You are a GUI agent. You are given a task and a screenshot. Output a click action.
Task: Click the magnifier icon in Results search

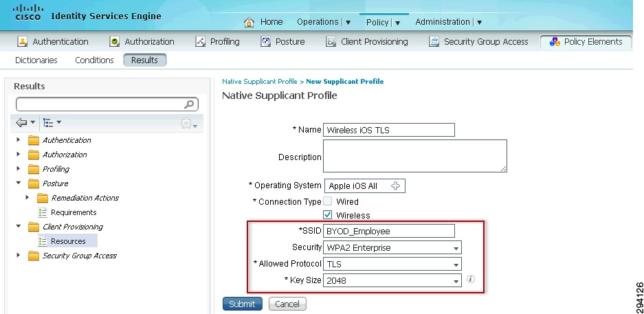189,104
